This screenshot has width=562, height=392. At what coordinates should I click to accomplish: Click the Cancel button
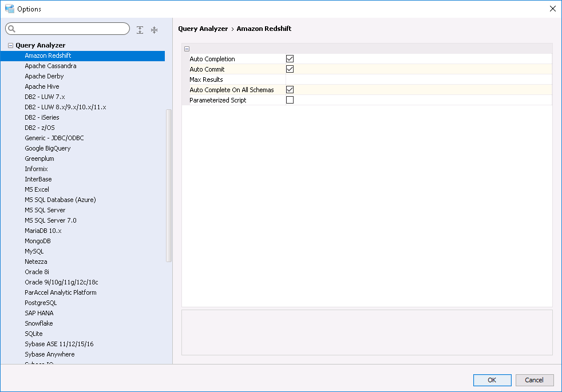(x=534, y=380)
